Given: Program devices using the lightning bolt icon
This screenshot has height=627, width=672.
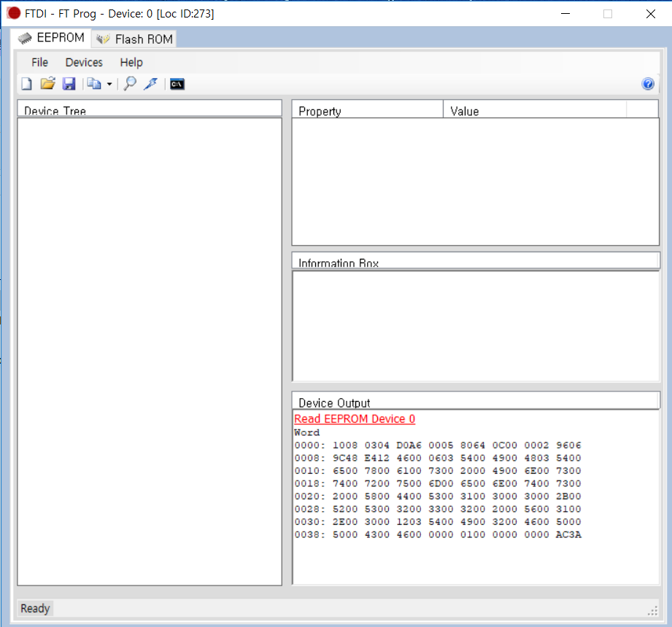Looking at the screenshot, I should (151, 84).
